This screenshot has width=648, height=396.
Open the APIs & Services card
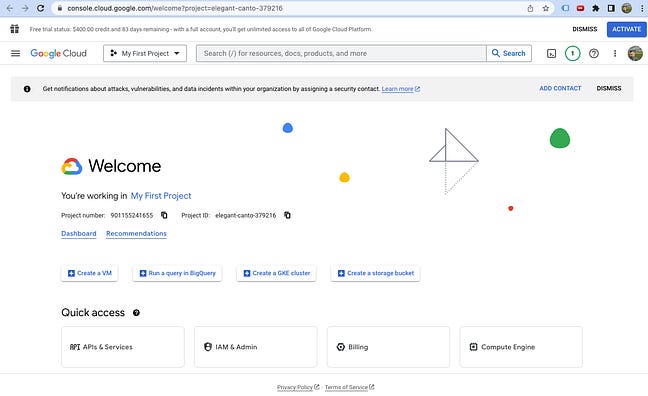point(123,347)
